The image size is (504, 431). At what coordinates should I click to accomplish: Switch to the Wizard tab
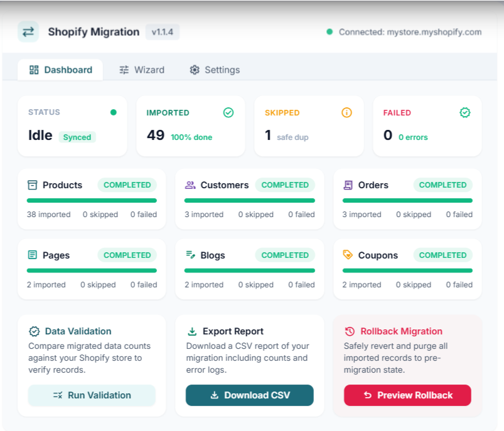coord(142,70)
